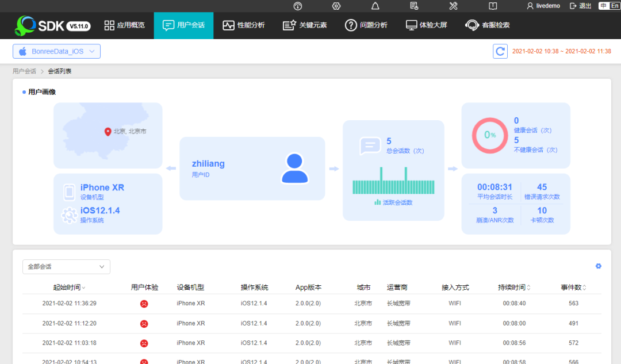Click the 活跃会话数 bar chart icon
621x364 pixels.
[x=376, y=202]
